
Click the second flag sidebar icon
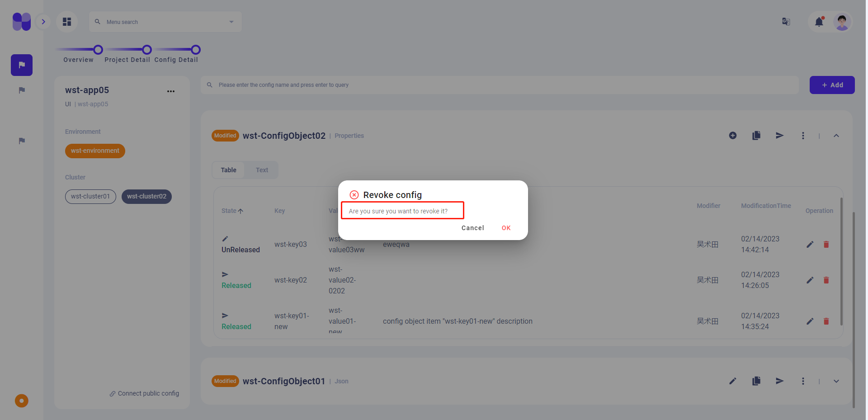tap(22, 90)
